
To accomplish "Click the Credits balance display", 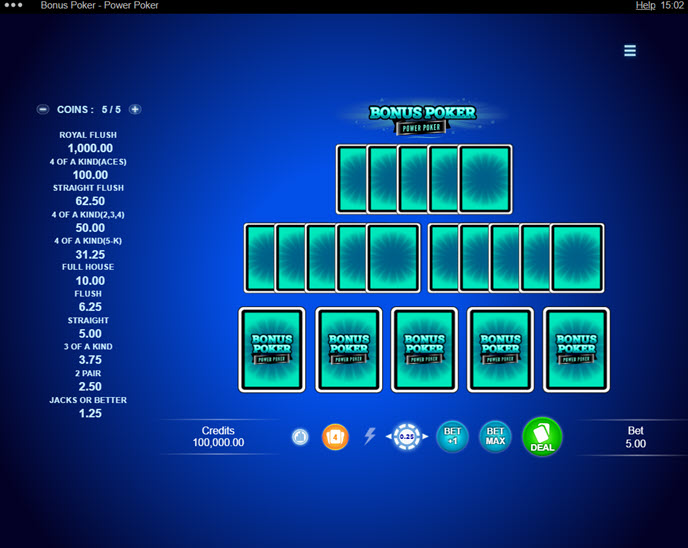I will pos(218,436).
